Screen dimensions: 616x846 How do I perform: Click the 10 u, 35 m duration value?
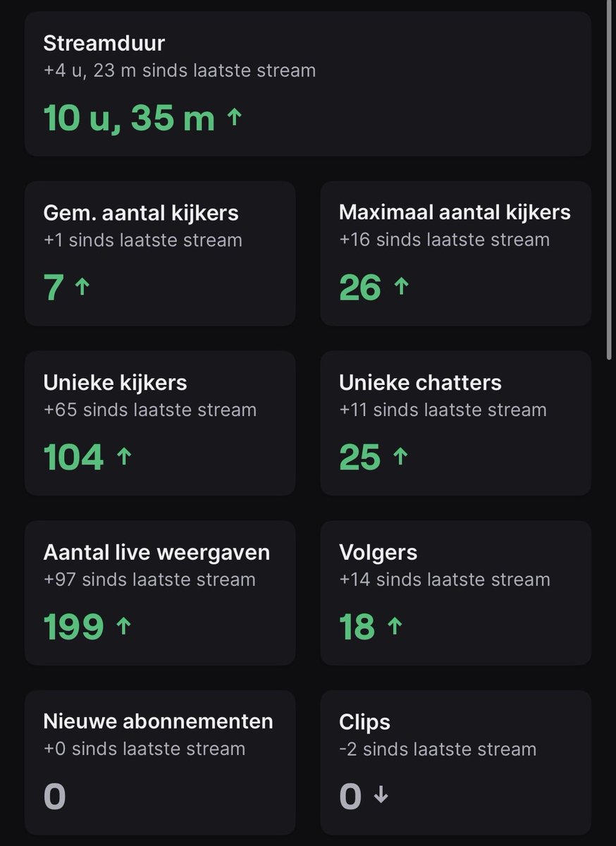click(129, 118)
